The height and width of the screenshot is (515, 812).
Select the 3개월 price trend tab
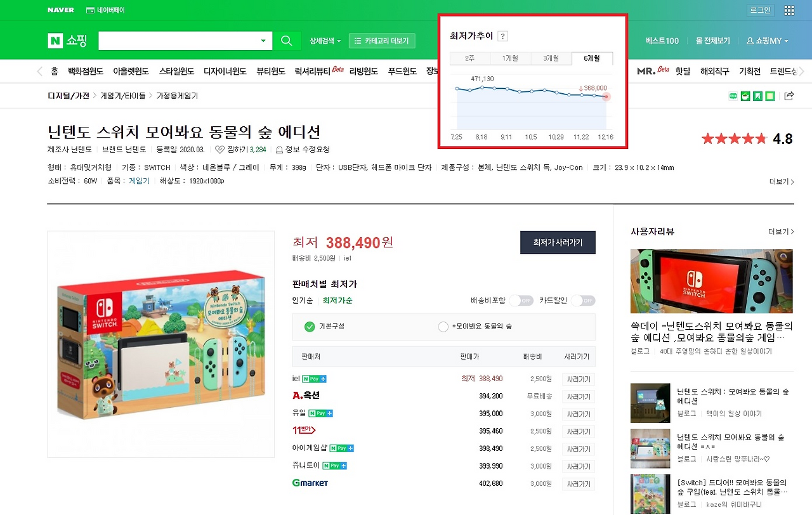pos(551,58)
